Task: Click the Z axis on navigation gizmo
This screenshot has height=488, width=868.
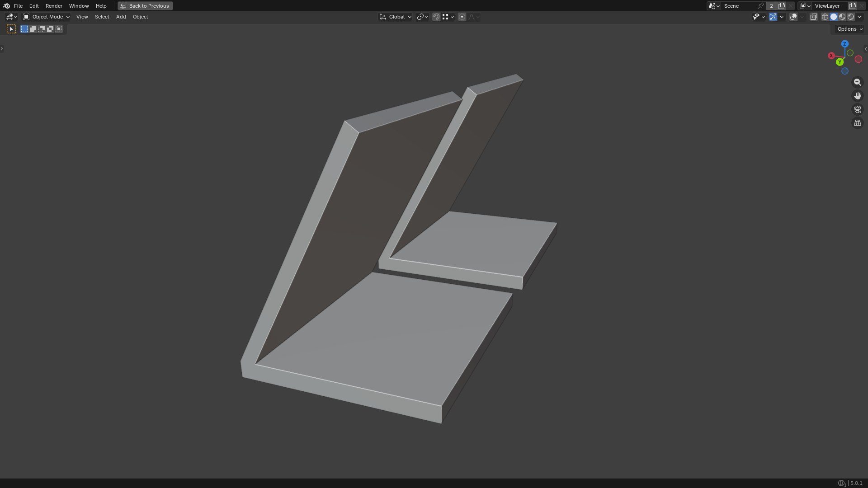Action: pyautogui.click(x=844, y=44)
